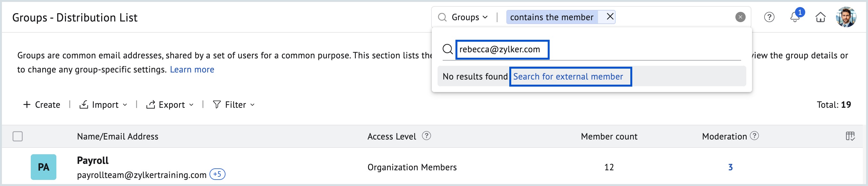Click Search for external member
The height and width of the screenshot is (186, 868).
[x=570, y=77]
